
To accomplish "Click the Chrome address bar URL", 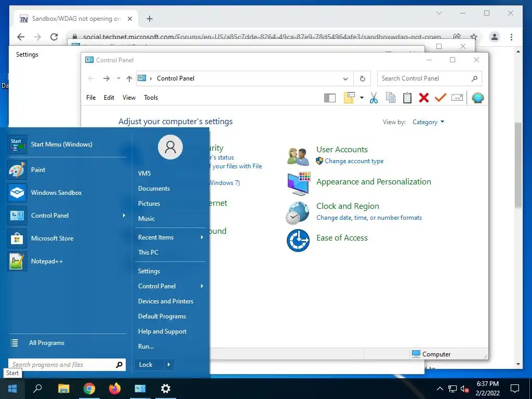I will pos(262,37).
